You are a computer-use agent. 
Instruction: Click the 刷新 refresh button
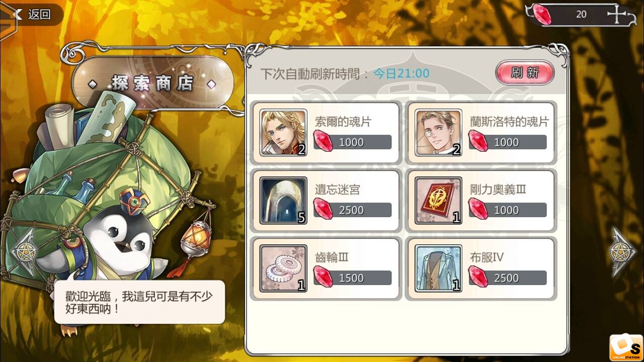click(x=525, y=73)
